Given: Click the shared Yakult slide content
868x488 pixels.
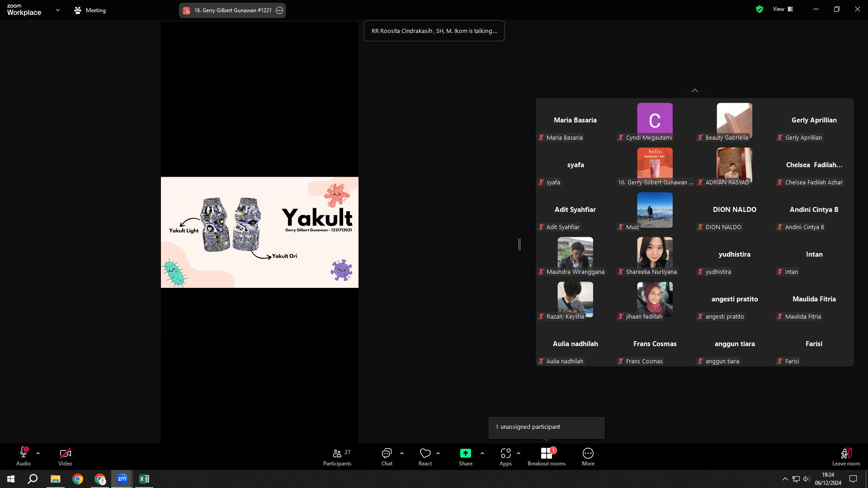Looking at the screenshot, I should 259,232.
